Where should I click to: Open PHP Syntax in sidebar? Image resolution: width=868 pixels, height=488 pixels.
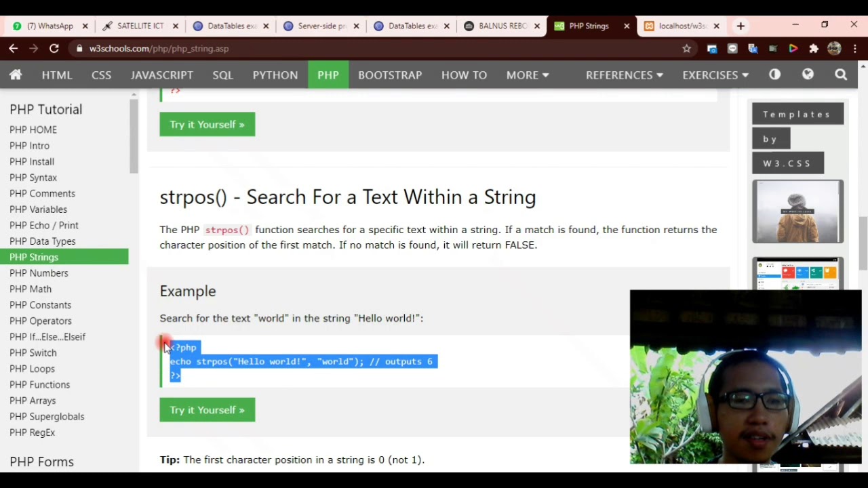pos(33,178)
